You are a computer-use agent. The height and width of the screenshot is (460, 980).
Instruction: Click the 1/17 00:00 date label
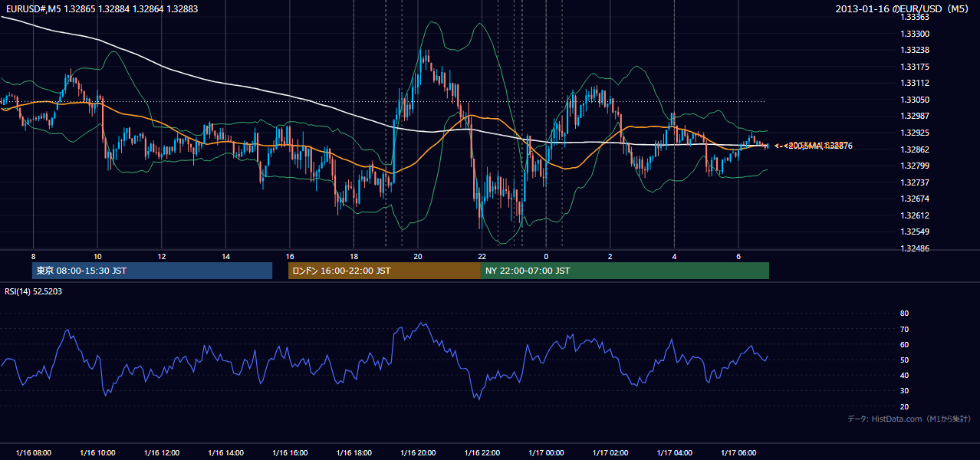point(546,453)
